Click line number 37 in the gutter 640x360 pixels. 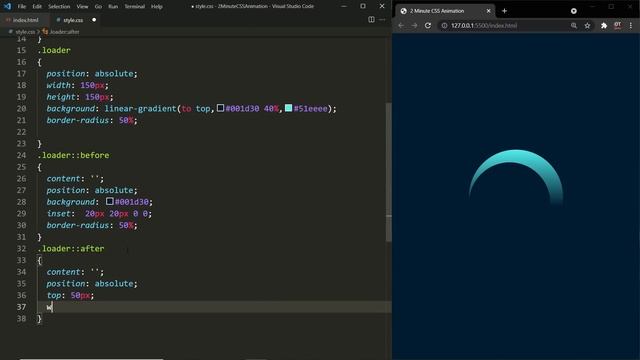[21, 307]
